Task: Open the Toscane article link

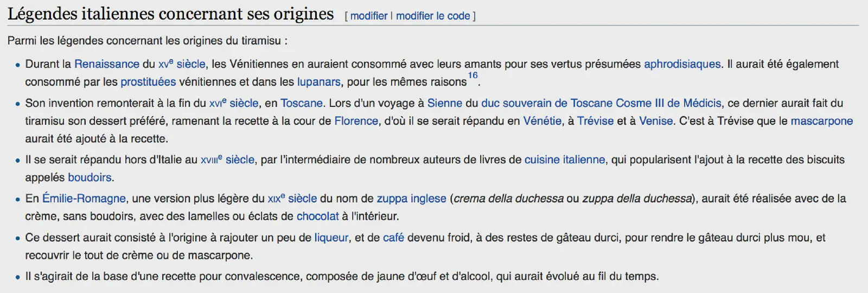Action: tap(302, 103)
